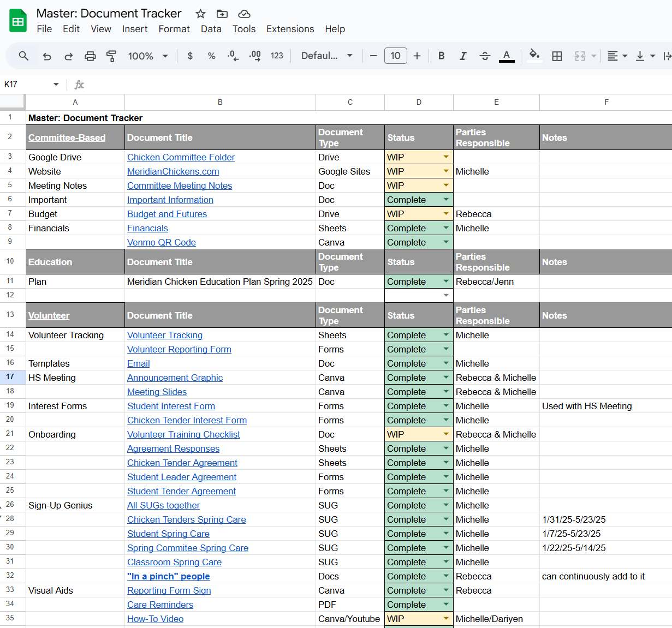The image size is (672, 628).
Task: Open the zoom 100% dropdown
Action: tap(148, 56)
